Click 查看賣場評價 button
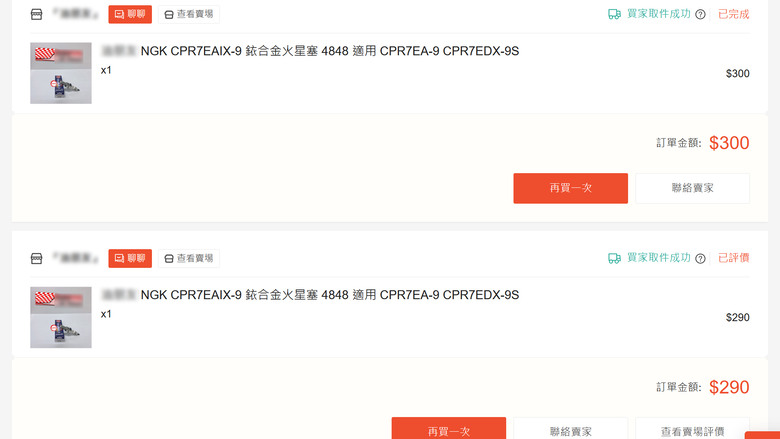Viewport: 780px width, 439px height. pos(692,429)
